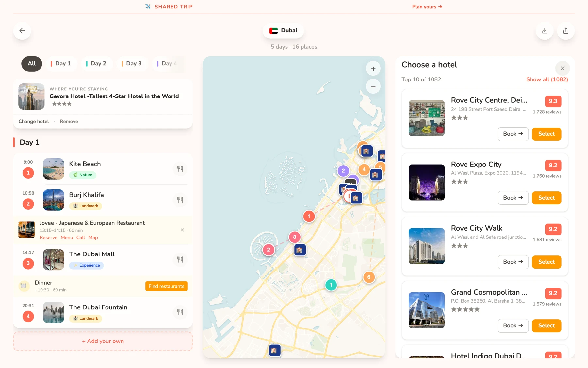Click the restaurant fork icon for Kite Beach
This screenshot has height=368, width=588.
180,169
